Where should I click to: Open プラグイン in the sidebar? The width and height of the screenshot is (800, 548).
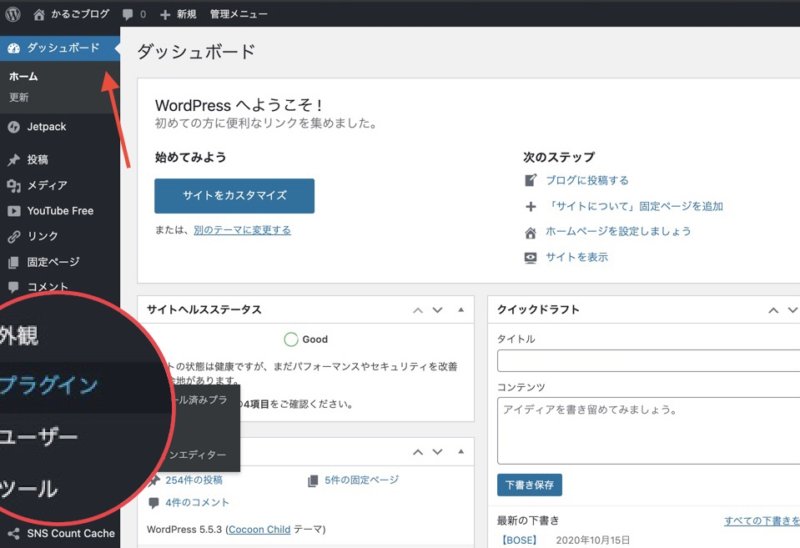pyautogui.click(x=48, y=386)
